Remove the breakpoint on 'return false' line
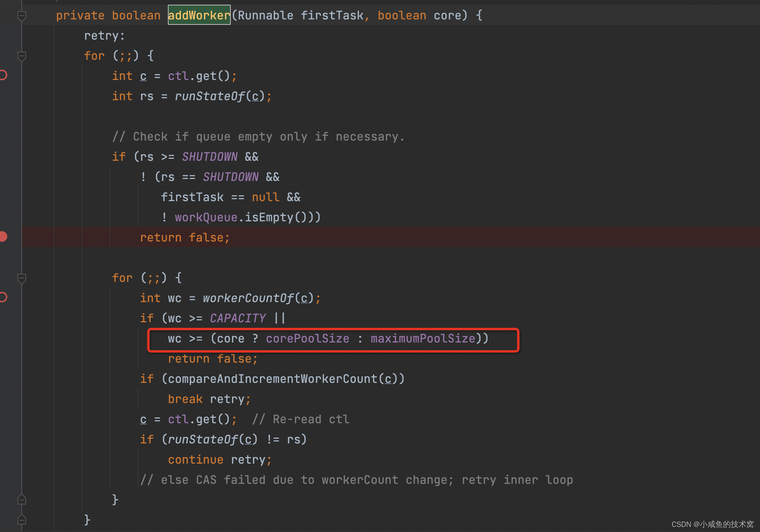The width and height of the screenshot is (760, 532). (3, 236)
